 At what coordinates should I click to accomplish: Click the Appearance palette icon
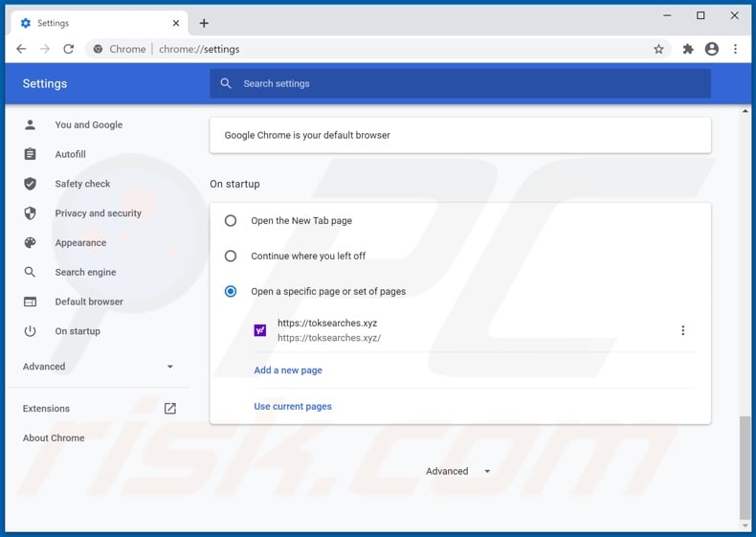coord(30,243)
